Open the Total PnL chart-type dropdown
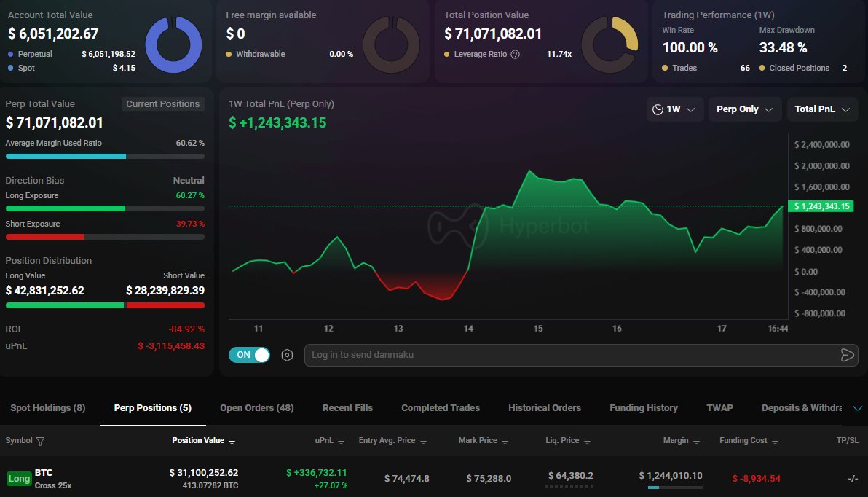This screenshot has width=868, height=497. pyautogui.click(x=822, y=109)
